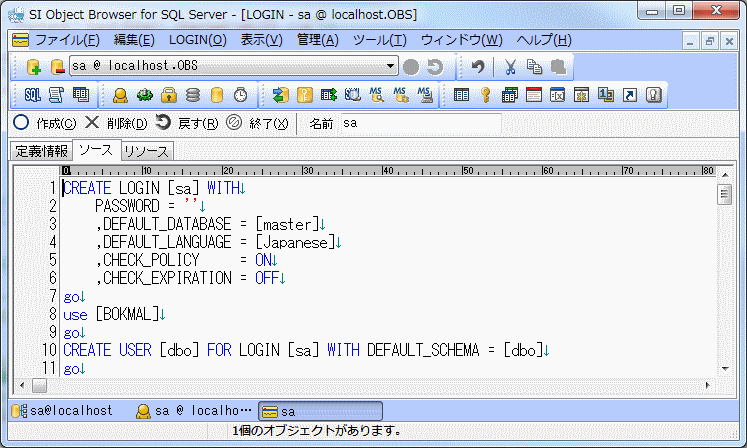747x448 pixels.
Task: Open the ツール(T) menu
Action: click(x=379, y=40)
